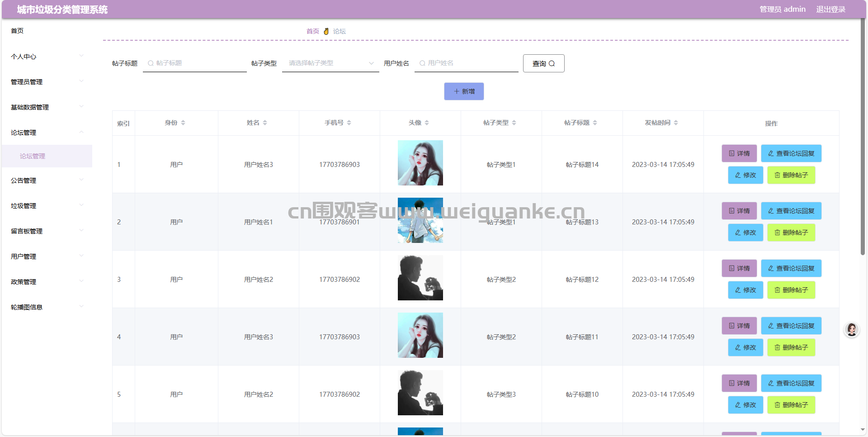Click 删除帖子 for 帖子标题13 row
This screenshot has width=868, height=437.
(791, 233)
